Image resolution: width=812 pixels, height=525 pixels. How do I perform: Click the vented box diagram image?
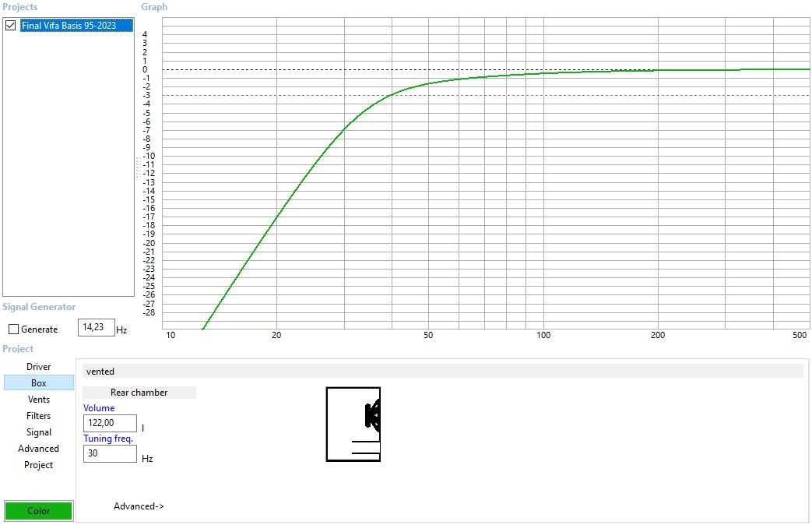pos(353,424)
